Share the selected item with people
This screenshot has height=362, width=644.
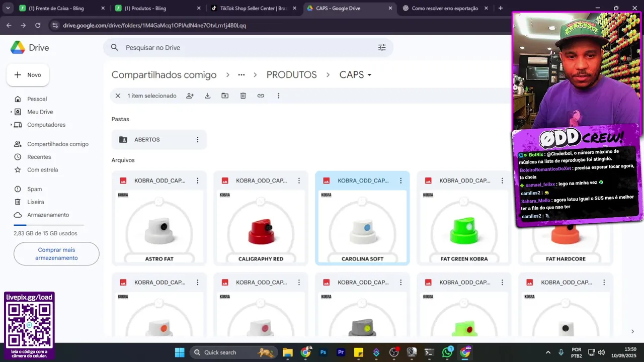pos(190,96)
